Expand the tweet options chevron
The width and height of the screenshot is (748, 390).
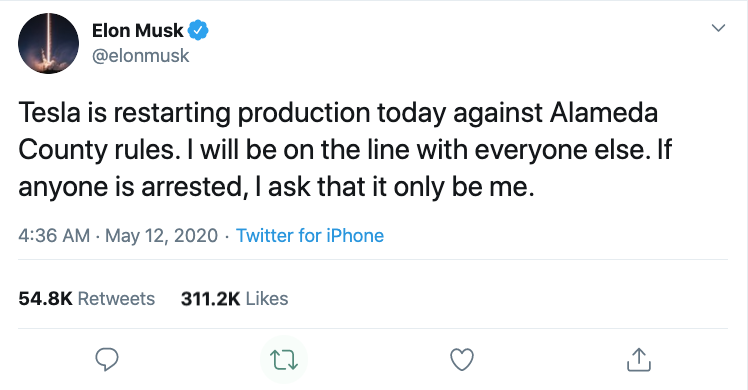(718, 28)
